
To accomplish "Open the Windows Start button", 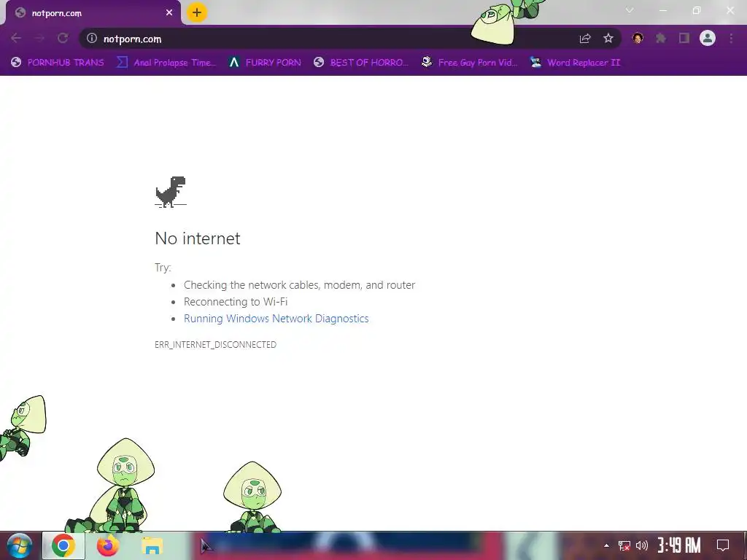I will pyautogui.click(x=19, y=545).
